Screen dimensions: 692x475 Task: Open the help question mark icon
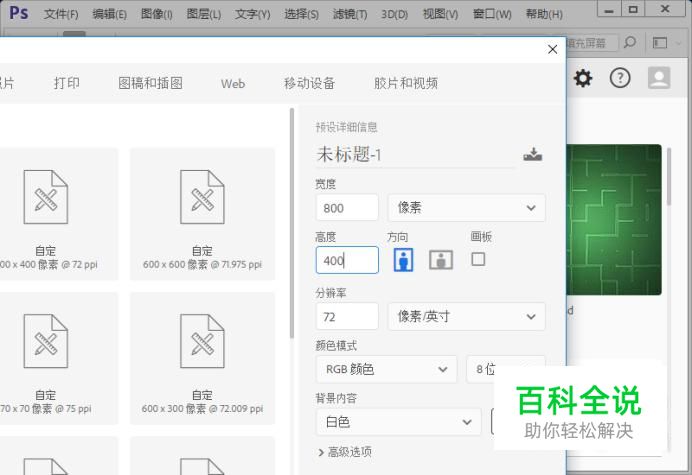tap(620, 78)
